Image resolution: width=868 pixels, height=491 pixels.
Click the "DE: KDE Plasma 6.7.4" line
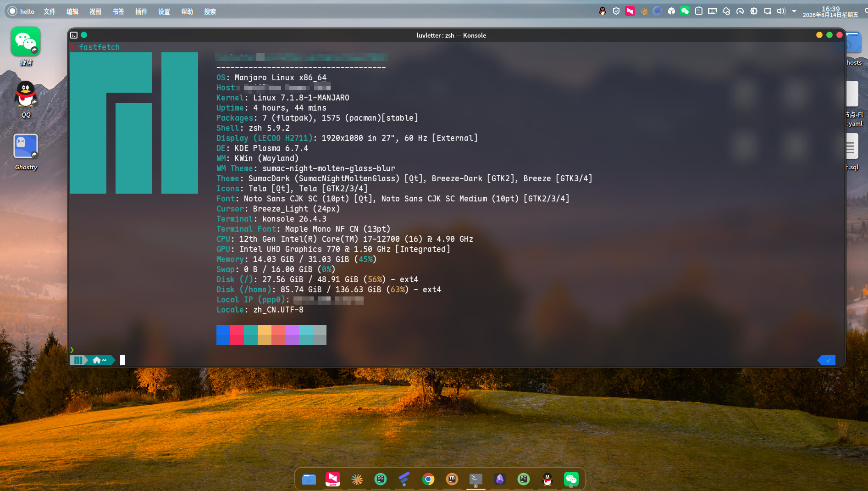coord(262,148)
